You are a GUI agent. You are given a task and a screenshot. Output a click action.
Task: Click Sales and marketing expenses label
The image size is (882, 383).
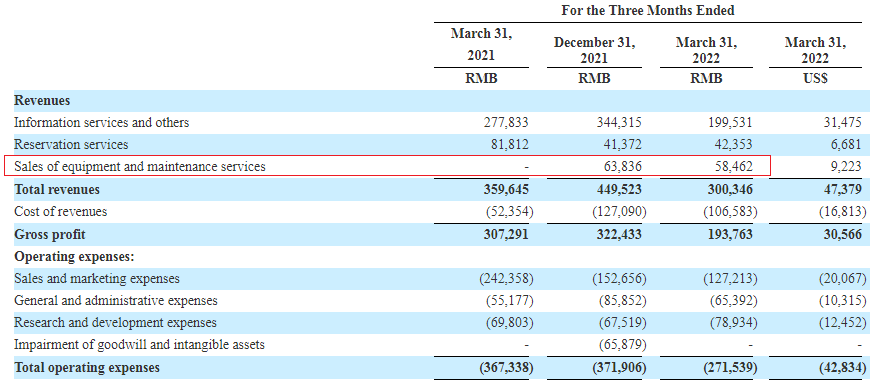click(97, 278)
